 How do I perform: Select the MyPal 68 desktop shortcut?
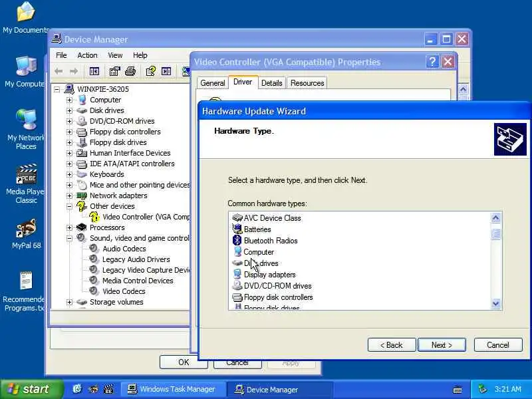tap(26, 234)
